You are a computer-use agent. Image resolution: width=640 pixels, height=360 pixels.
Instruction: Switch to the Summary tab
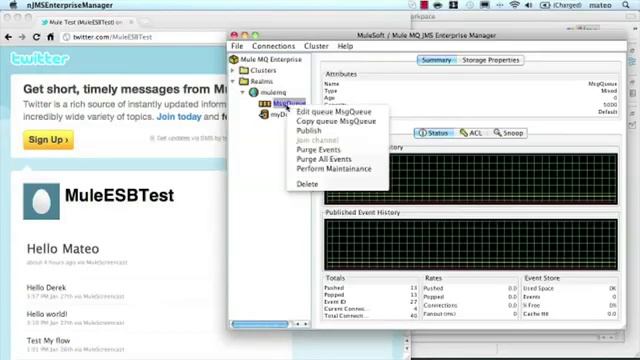[437, 60]
